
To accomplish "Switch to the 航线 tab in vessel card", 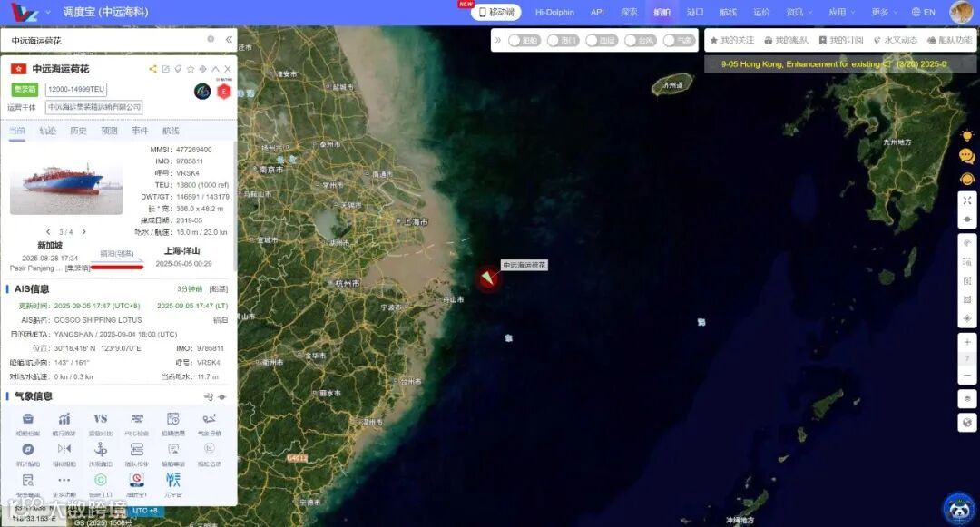I will coord(171,131).
